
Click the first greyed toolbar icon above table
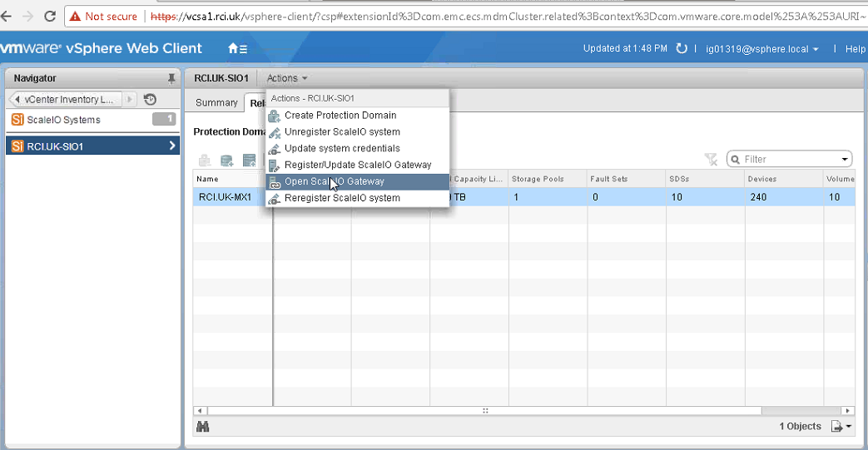[205, 161]
